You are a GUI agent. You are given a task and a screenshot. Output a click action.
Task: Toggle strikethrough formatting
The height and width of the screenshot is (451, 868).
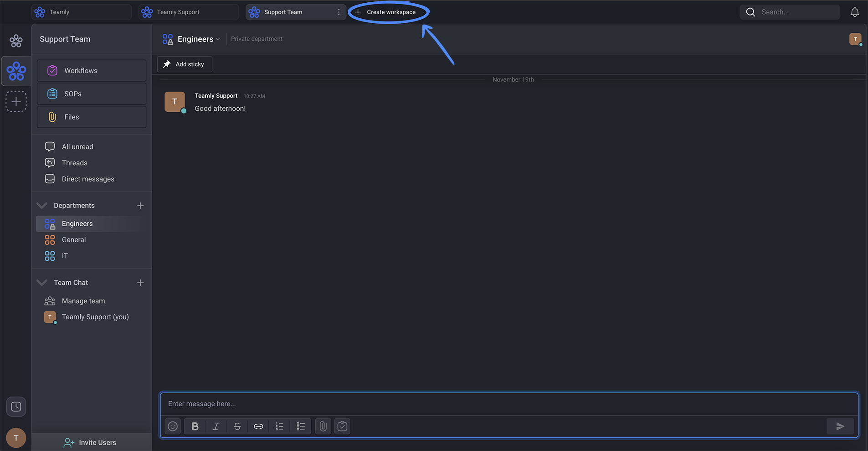point(237,426)
